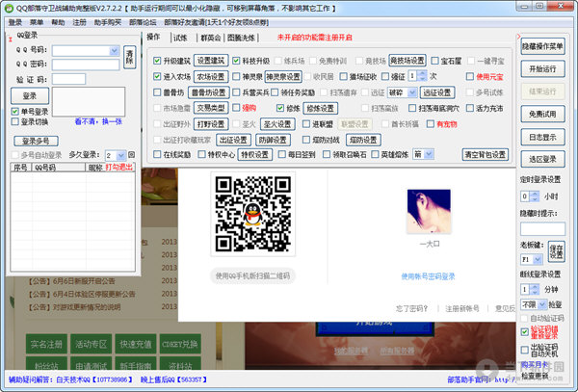
Task: Open the 清空背包设置 button
Action: [486, 155]
